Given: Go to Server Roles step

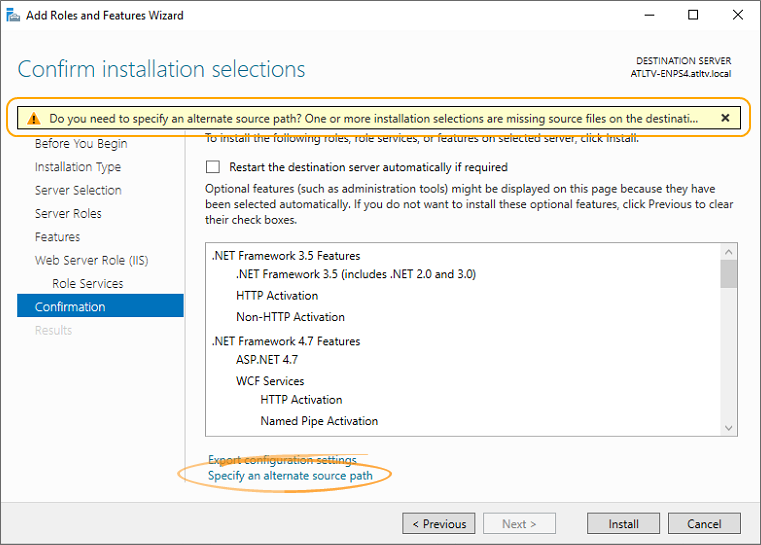Looking at the screenshot, I should tap(68, 214).
